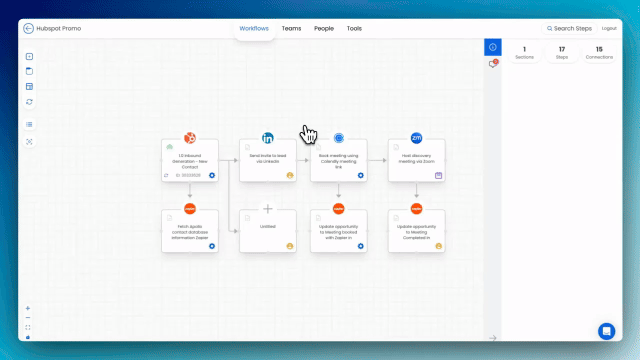Click document icon on Untitled step
640x360 pixels.
[247, 218]
